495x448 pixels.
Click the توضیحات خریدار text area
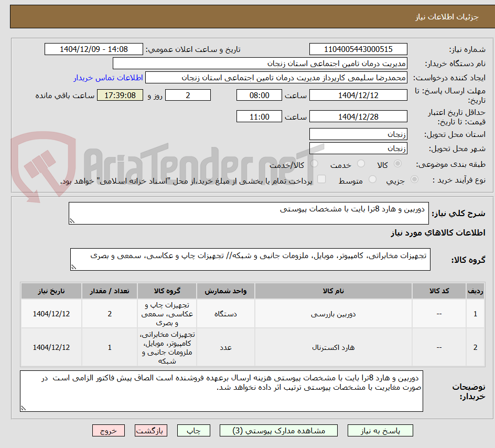pyautogui.click(x=221, y=391)
